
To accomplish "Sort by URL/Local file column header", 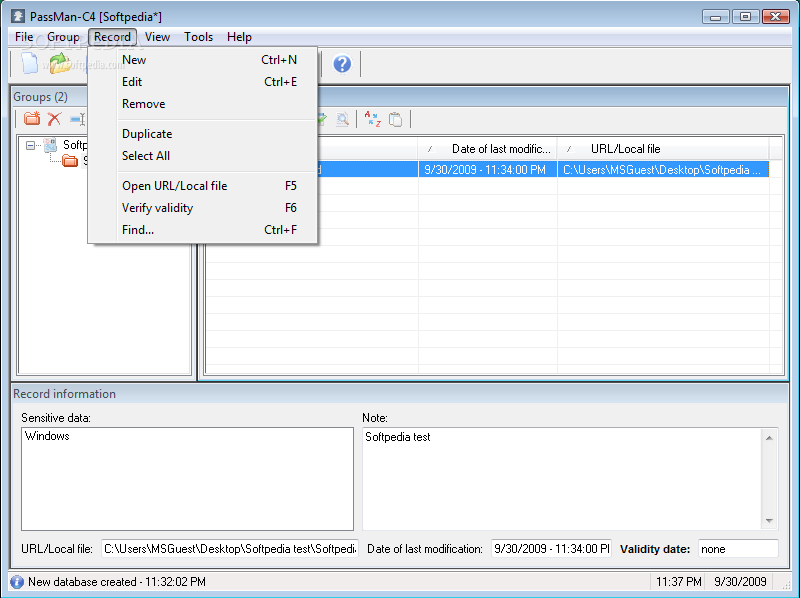I will tap(663, 149).
